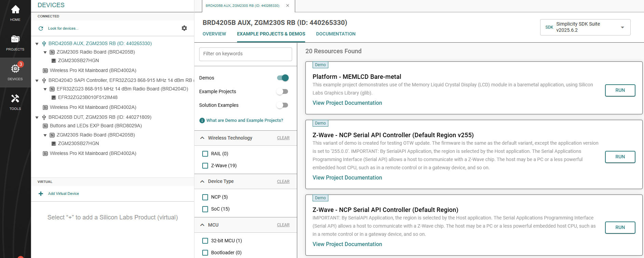Close the BRD4205B AUX tab

point(288,5)
